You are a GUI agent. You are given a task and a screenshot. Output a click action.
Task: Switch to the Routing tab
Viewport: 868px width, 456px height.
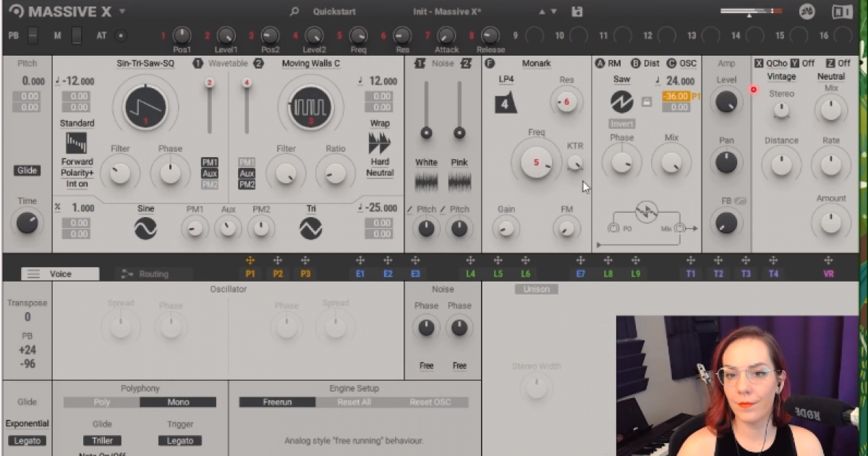153,274
